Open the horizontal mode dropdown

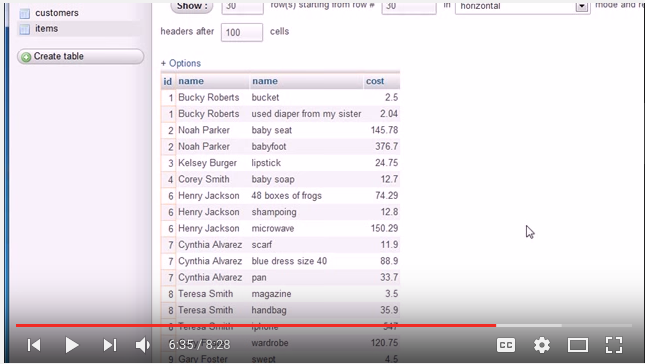click(x=522, y=7)
